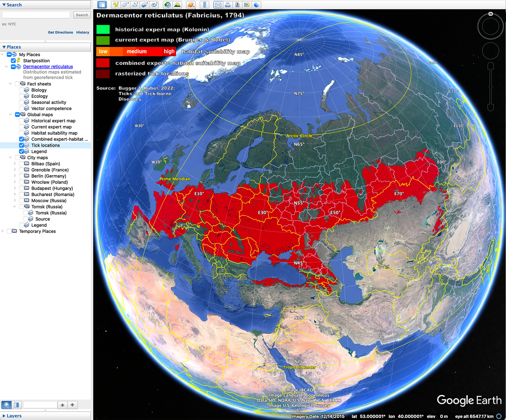Click the Print icon in toolbar

coord(228,5)
